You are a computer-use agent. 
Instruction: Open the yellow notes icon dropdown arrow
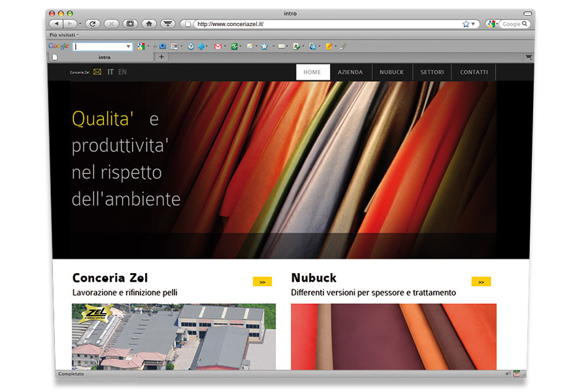coord(335,46)
